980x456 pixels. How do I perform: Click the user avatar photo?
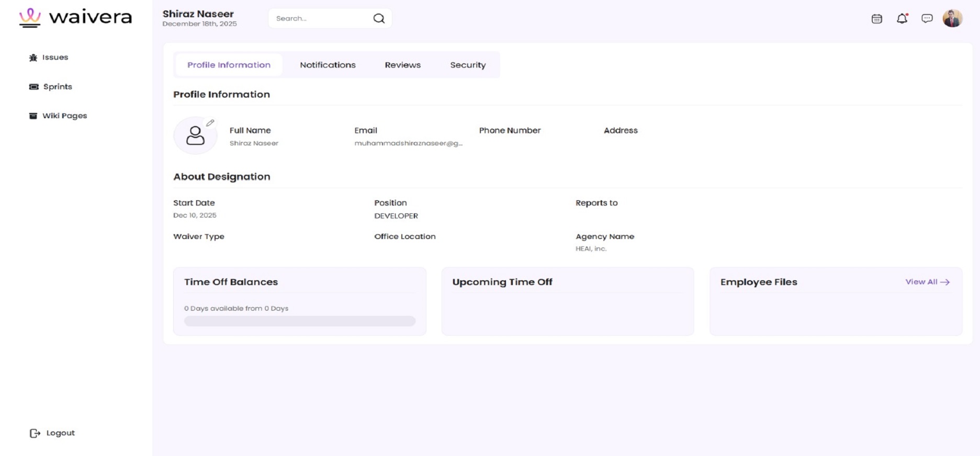coord(952,18)
